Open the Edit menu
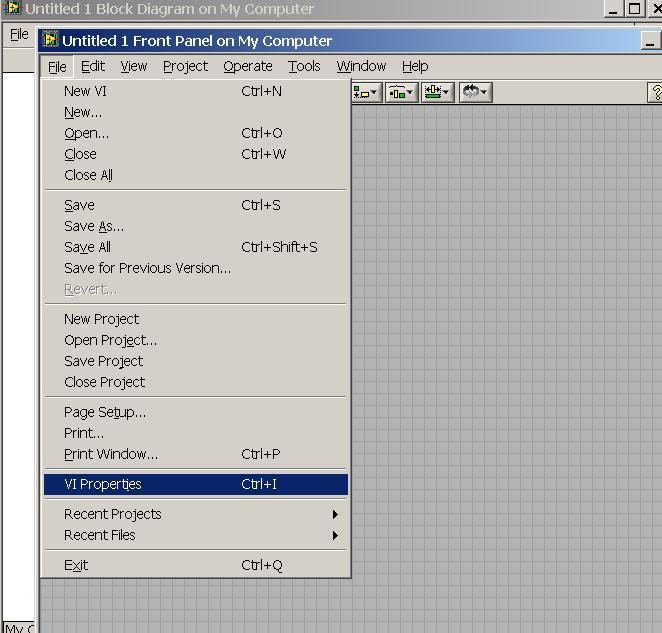 pyautogui.click(x=93, y=66)
